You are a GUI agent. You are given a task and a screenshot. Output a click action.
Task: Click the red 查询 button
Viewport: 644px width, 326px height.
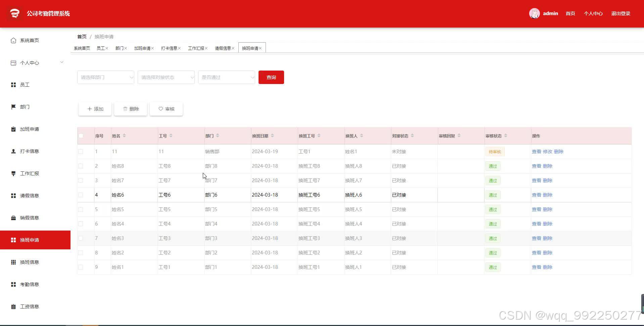(x=271, y=77)
